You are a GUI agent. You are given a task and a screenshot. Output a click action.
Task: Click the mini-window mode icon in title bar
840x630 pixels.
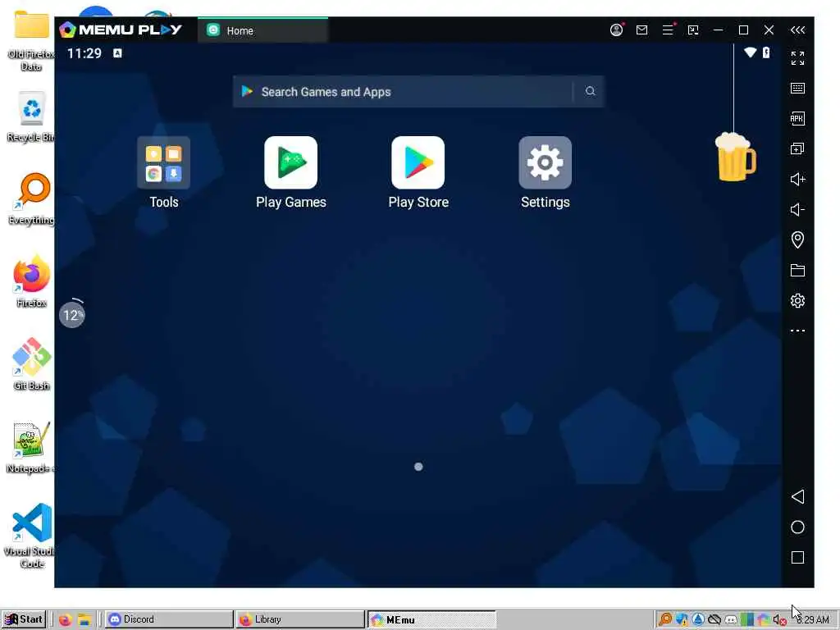(x=693, y=30)
